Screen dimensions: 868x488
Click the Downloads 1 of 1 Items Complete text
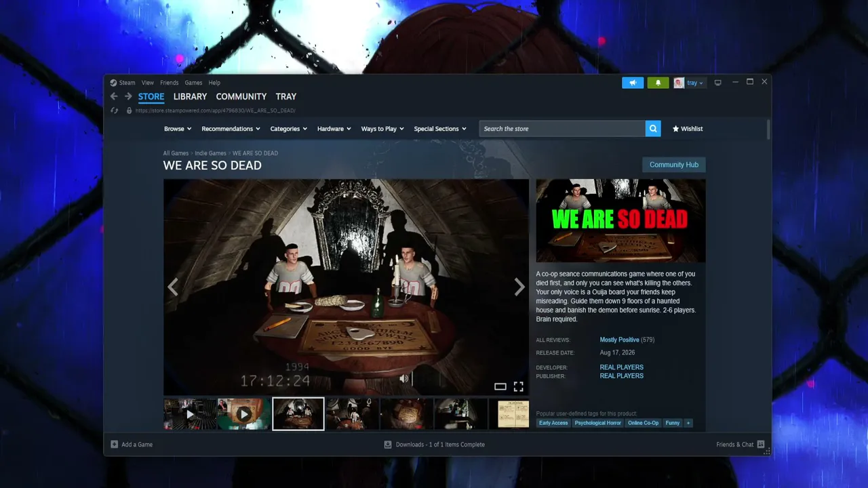(440, 445)
